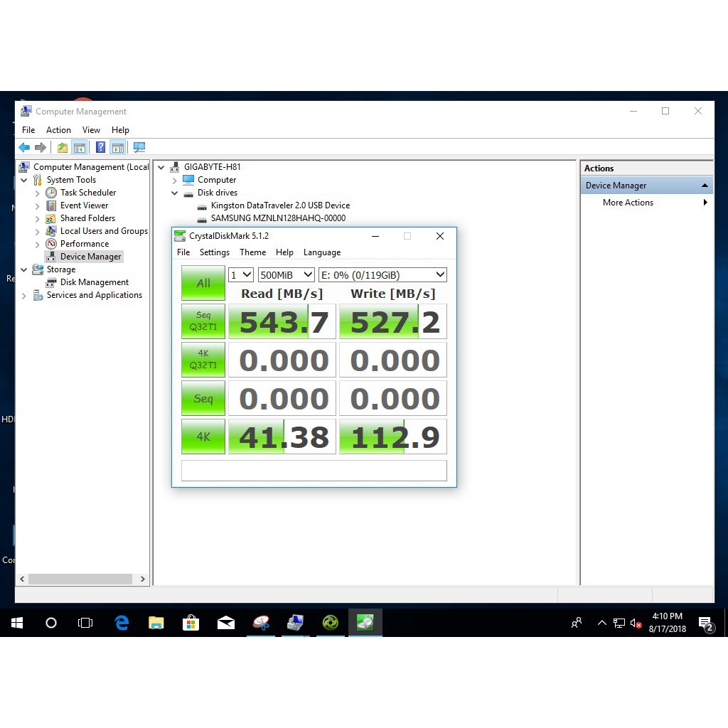Open the 500MiB test size dropdown

pyautogui.click(x=287, y=274)
